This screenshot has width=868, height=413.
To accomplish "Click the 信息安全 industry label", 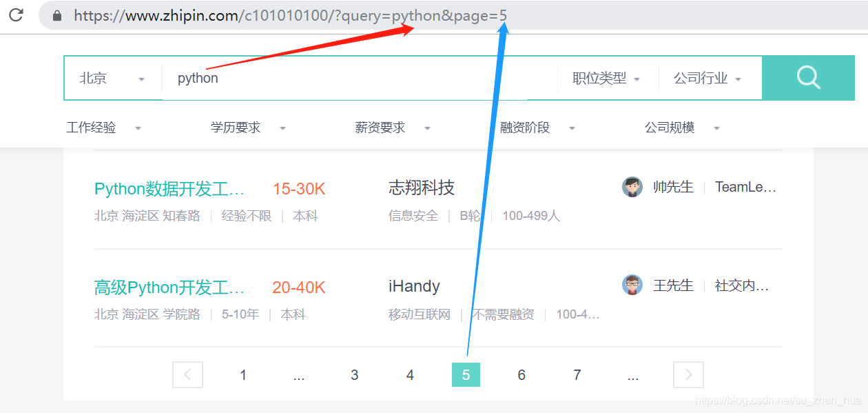I will (x=413, y=216).
